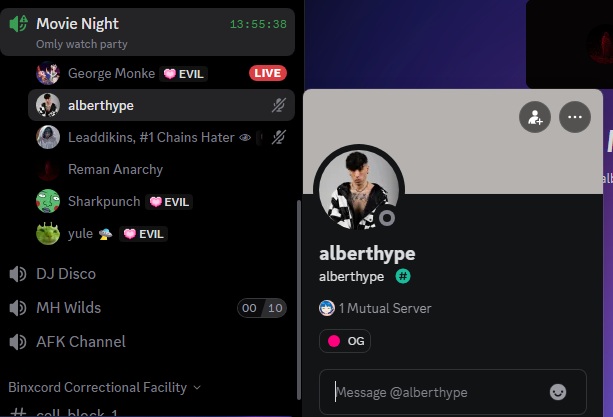This screenshot has height=417, width=613.
Task: Click the Movie Night speaker icon
Action: coord(18,24)
